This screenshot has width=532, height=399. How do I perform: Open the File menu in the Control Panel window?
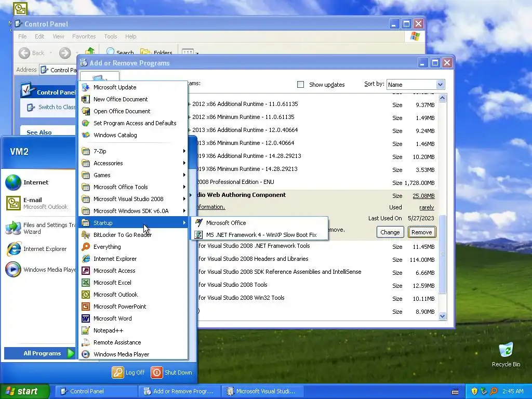tap(22, 36)
